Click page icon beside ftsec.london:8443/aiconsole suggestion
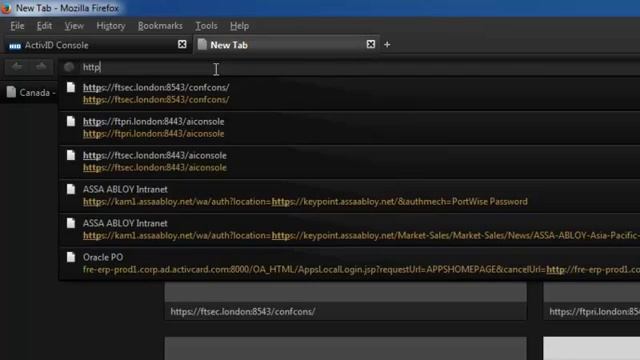 pos(71,155)
